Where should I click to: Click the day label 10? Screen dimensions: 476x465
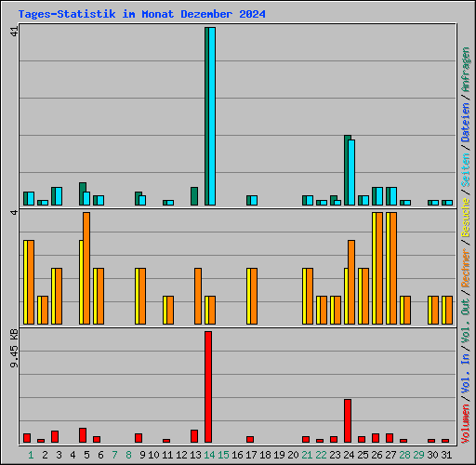point(153,455)
